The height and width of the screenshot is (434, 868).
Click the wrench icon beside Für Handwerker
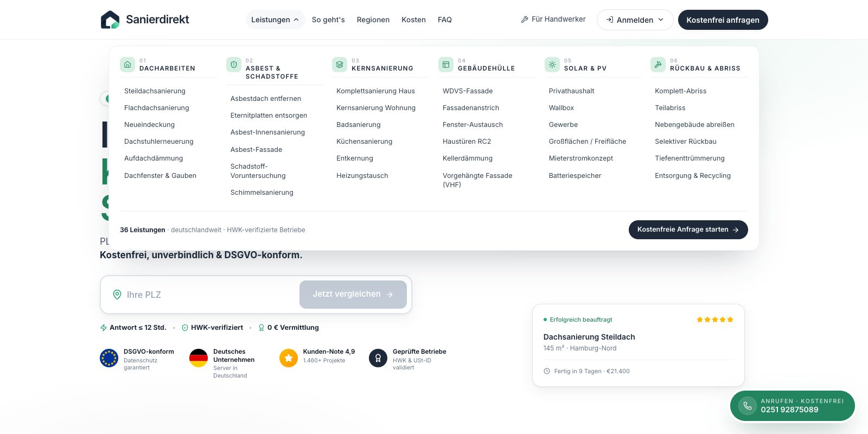[525, 20]
